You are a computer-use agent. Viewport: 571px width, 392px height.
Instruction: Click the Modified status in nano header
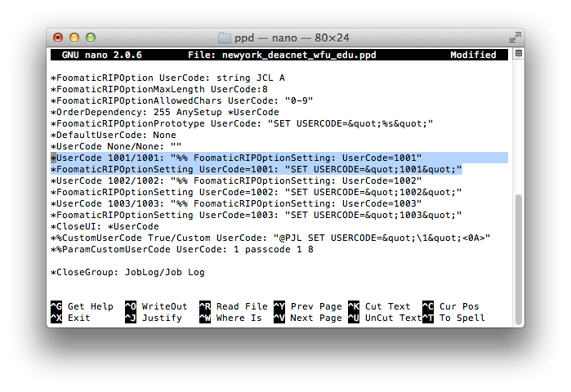pyautogui.click(x=473, y=55)
